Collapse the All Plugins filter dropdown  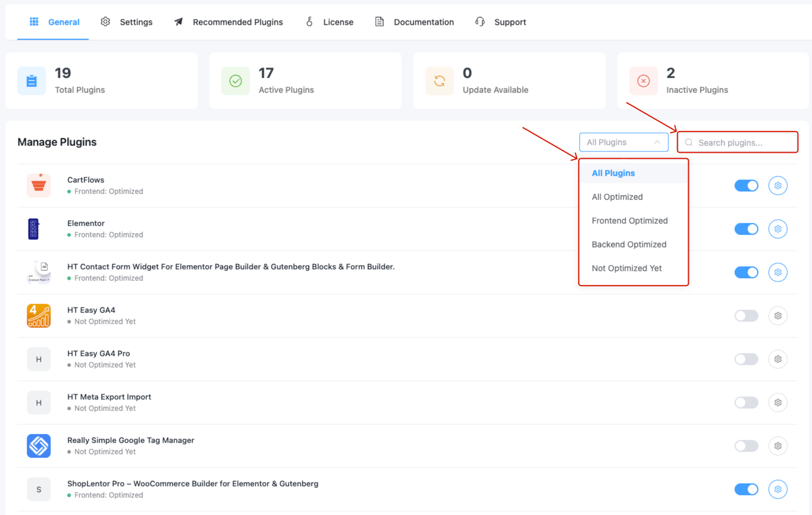click(x=623, y=142)
